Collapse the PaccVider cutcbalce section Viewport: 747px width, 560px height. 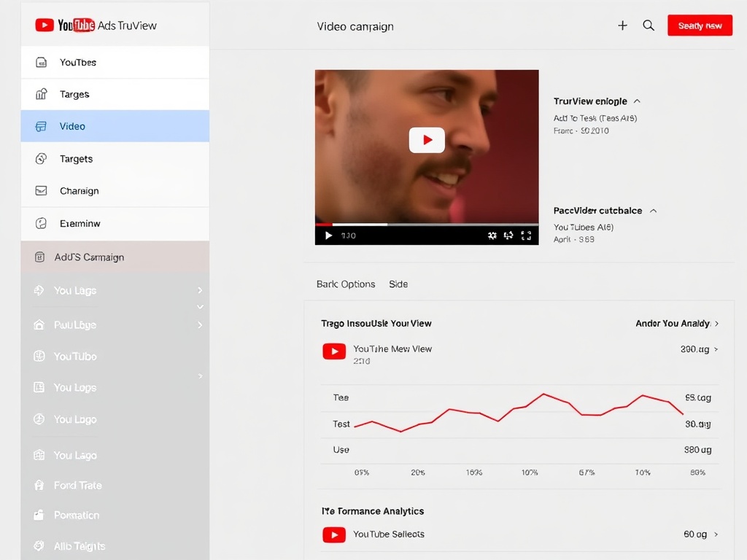[653, 211]
